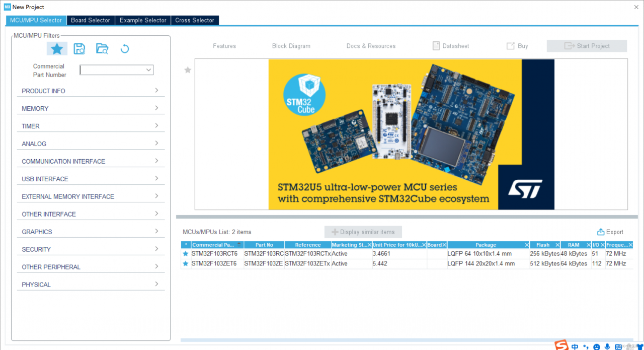Expand the TIMER filter section
Viewport: 644px width, 350px height.
click(x=91, y=126)
